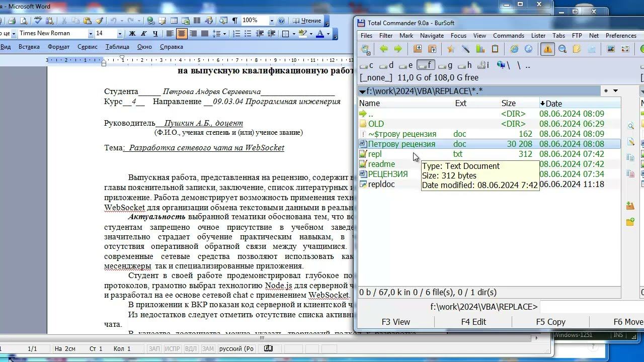Click the magnifier search icon in Total Commander
This screenshot has height=362, width=644.
point(562,49)
